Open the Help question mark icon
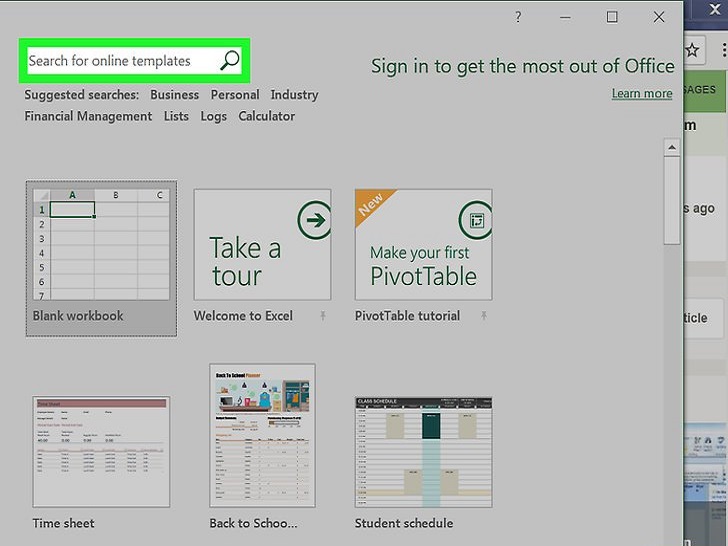728x546 pixels. (x=518, y=18)
